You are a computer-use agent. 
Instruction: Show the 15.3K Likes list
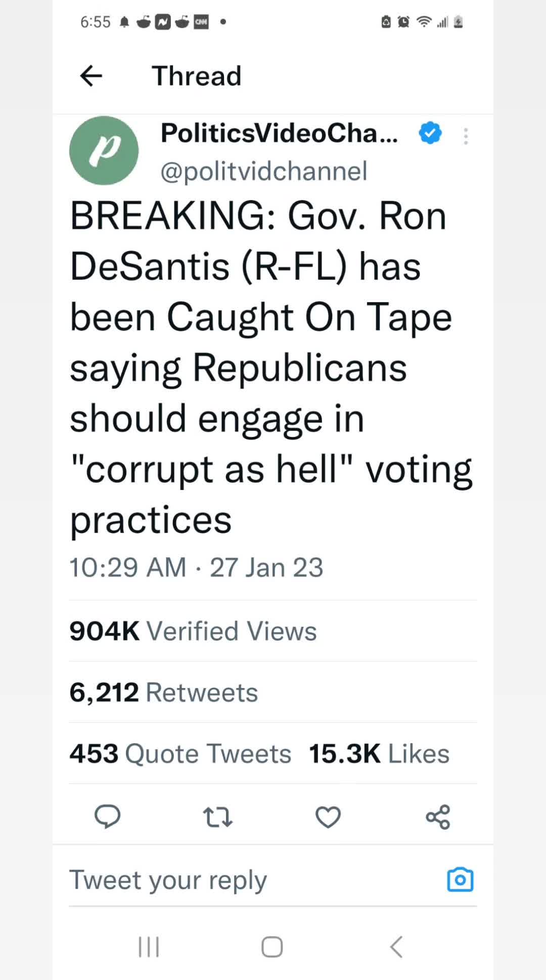[x=379, y=754]
